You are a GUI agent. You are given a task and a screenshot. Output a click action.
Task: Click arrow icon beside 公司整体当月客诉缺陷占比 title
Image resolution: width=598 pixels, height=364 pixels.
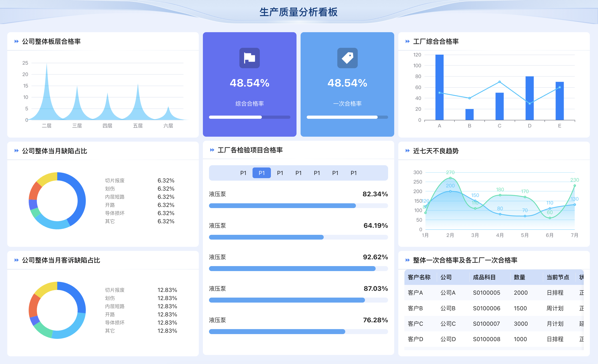point(17,260)
